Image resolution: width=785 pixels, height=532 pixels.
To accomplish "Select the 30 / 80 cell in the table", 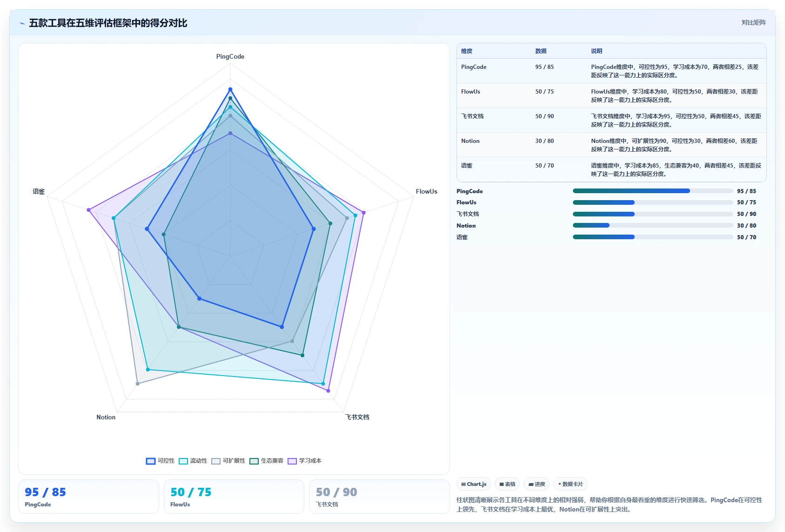I will (x=544, y=141).
